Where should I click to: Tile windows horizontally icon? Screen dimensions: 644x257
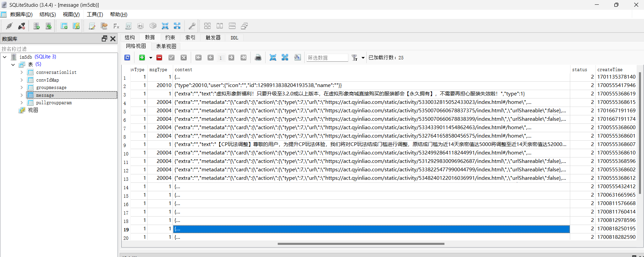(x=232, y=26)
